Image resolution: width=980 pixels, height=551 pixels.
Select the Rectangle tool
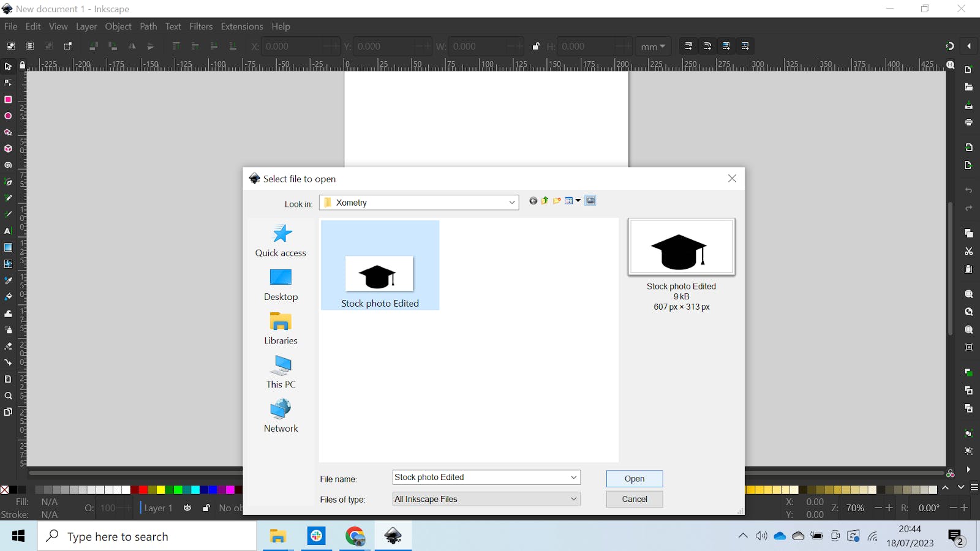click(x=8, y=99)
